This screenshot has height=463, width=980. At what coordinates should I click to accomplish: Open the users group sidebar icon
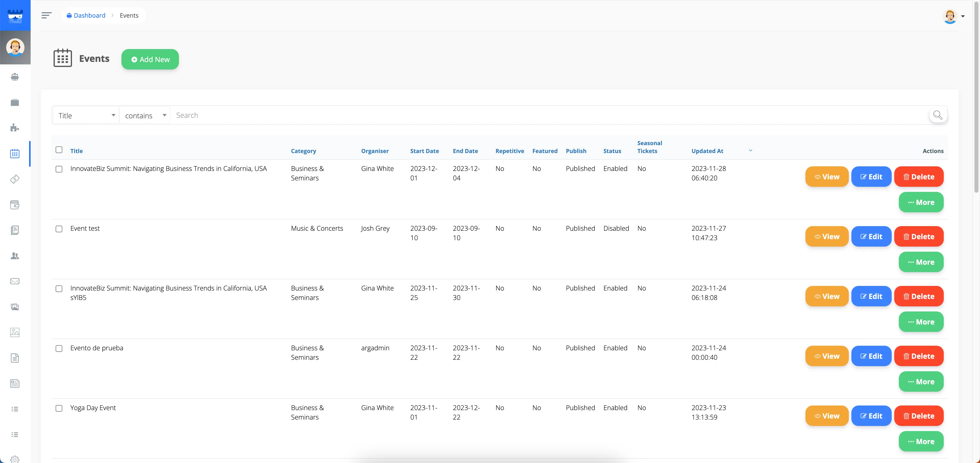[x=15, y=256]
